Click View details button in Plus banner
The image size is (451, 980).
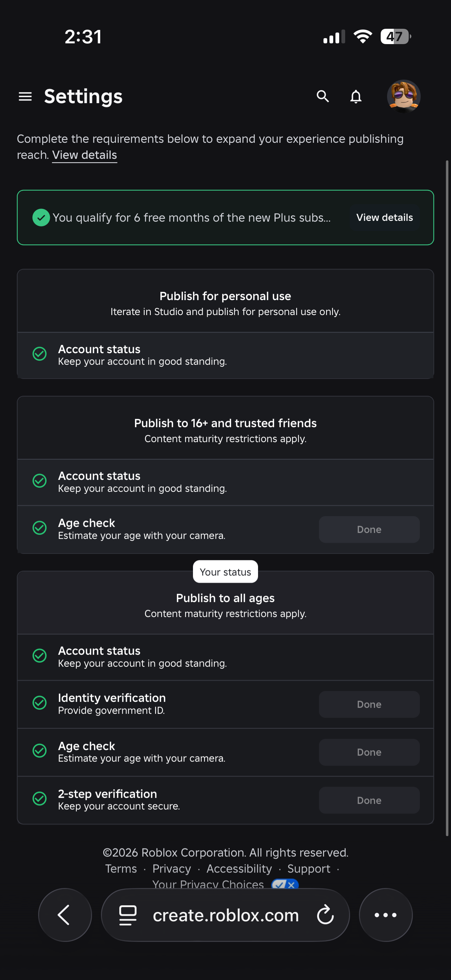pos(384,218)
